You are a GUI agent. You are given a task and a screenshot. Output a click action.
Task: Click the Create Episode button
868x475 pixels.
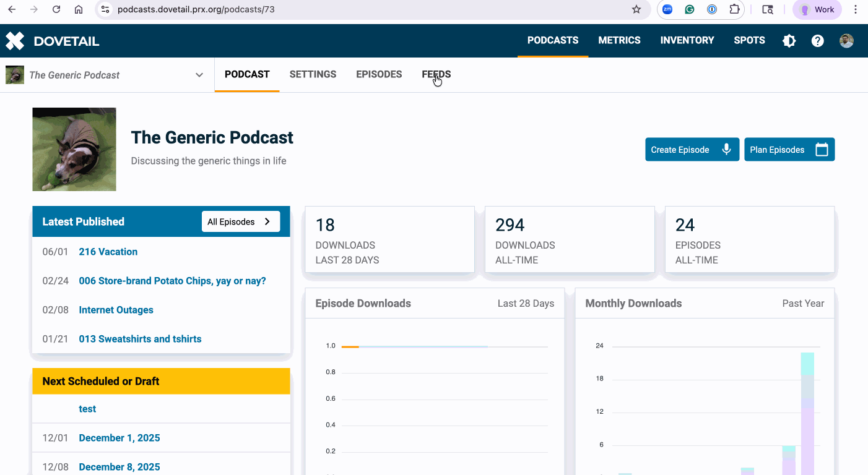click(x=692, y=150)
